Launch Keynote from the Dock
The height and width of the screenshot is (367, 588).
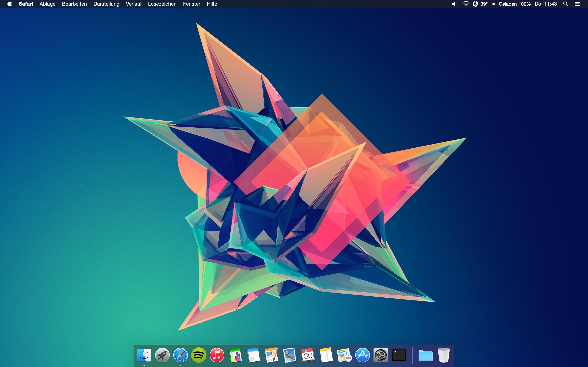coord(253,355)
